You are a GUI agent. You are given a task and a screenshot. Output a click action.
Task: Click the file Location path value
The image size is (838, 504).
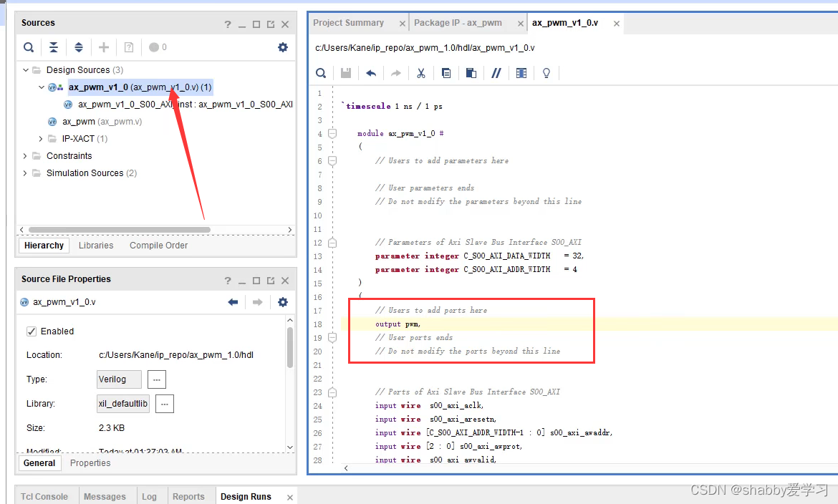[x=175, y=355]
